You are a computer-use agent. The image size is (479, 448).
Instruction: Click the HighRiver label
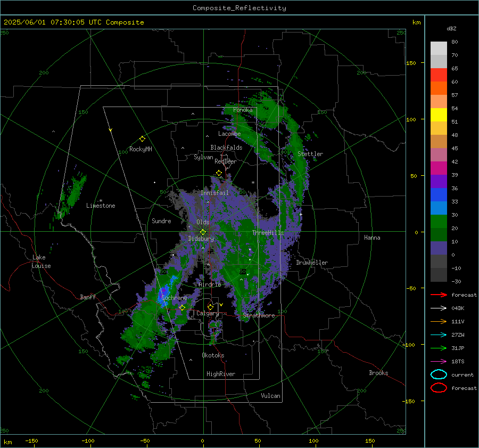pyautogui.click(x=221, y=374)
